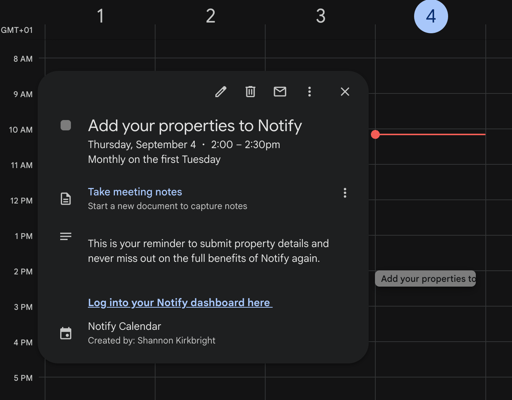Delete event using the trash icon
Viewport: 512px width, 400px height.
point(250,92)
